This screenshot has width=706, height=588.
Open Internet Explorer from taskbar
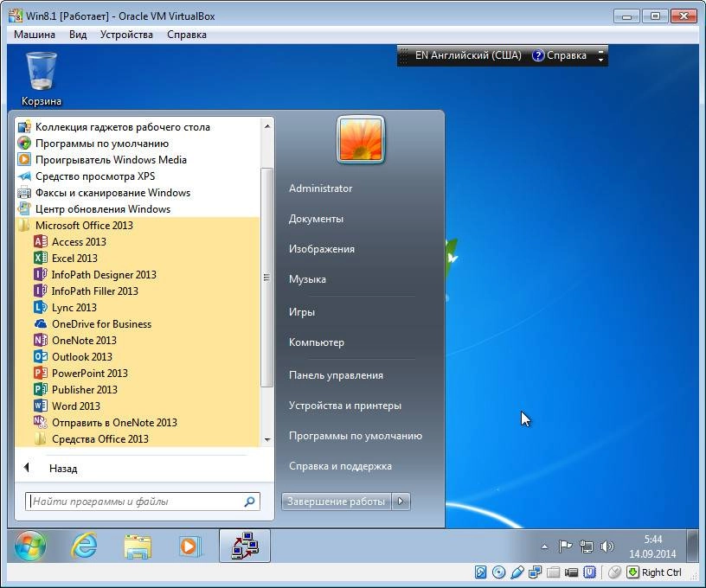(x=84, y=546)
